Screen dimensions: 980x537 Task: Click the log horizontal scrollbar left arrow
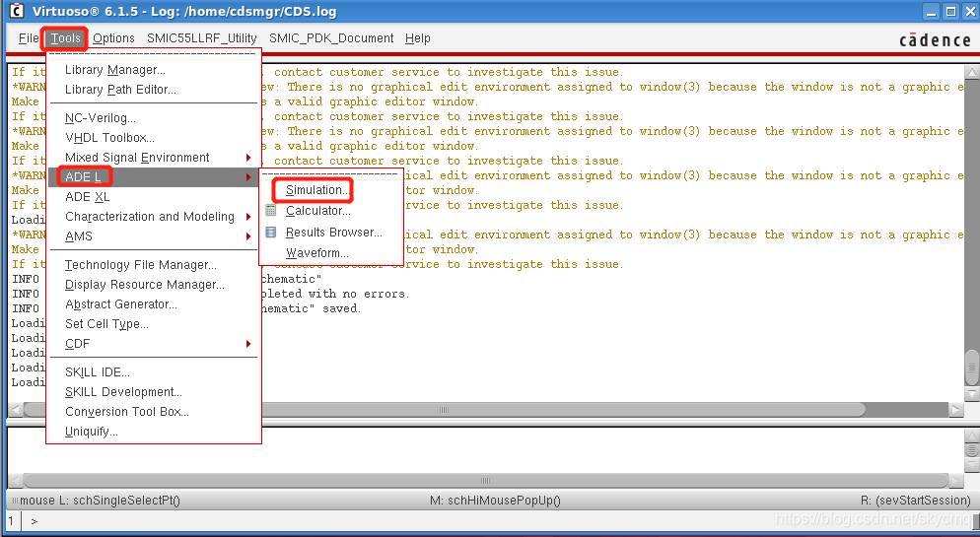[x=16, y=410]
